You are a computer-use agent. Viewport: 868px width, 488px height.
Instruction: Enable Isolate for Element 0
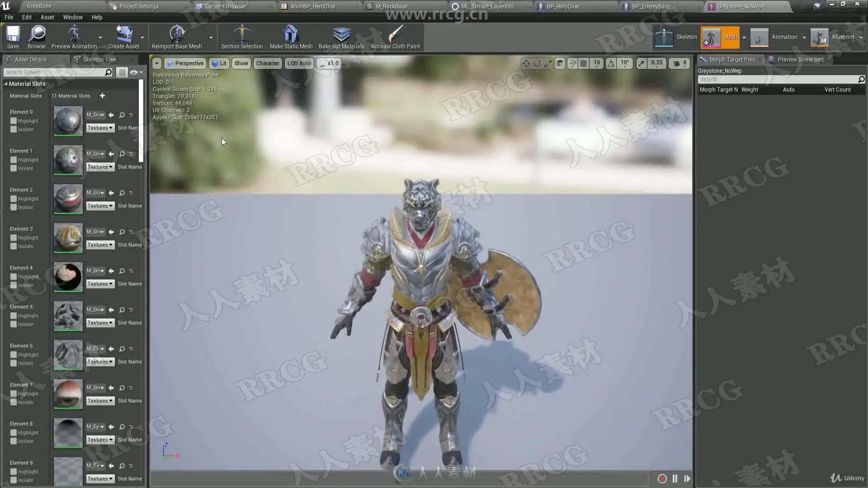[14, 129]
